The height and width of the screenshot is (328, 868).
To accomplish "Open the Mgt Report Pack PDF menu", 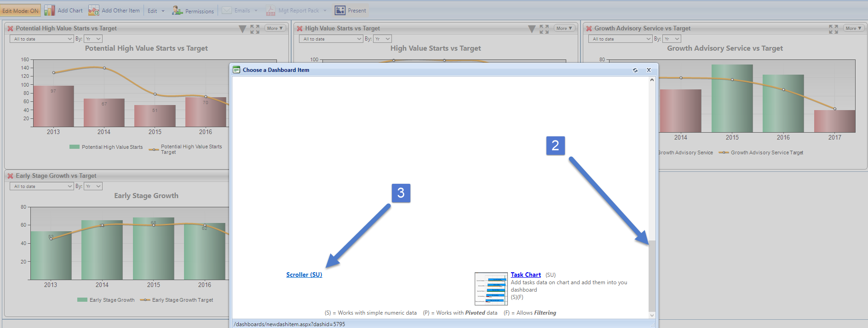I will [296, 11].
